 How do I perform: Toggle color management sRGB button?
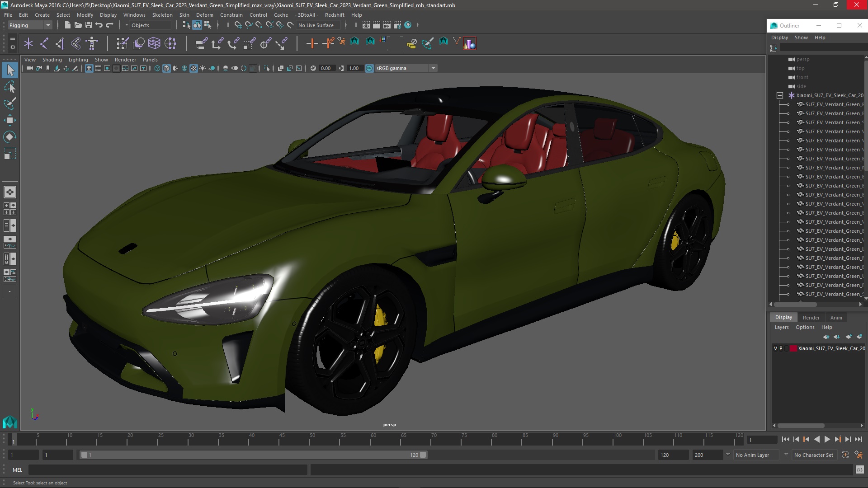pyautogui.click(x=369, y=68)
